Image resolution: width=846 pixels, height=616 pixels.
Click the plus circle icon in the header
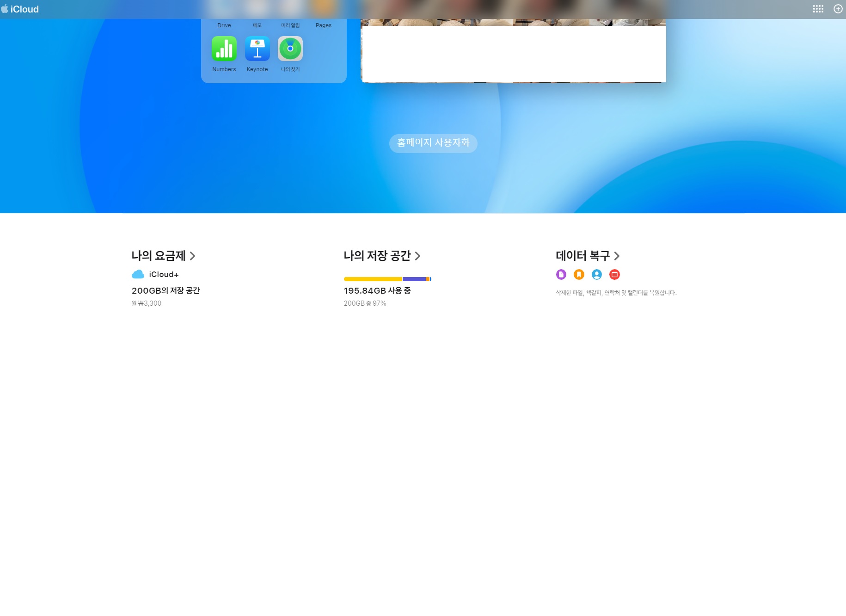[x=838, y=9]
